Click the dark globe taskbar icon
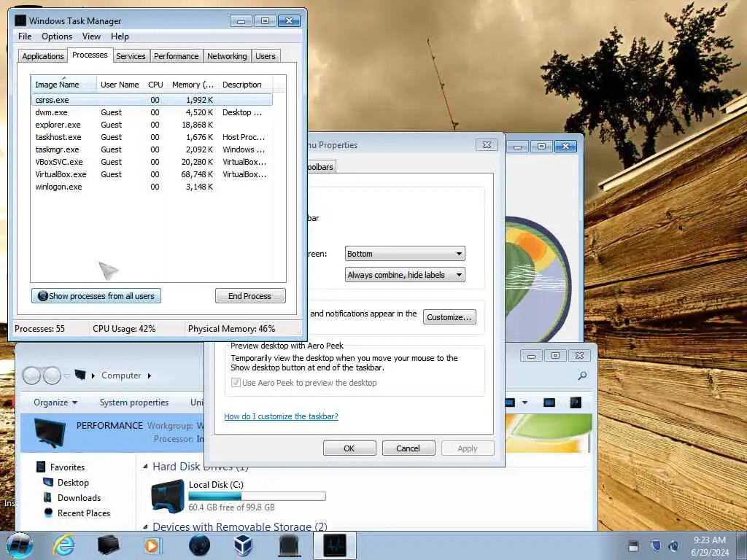 point(200,545)
